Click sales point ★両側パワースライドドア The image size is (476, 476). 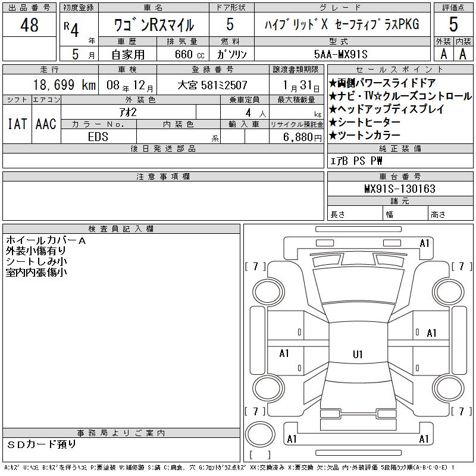pyautogui.click(x=382, y=83)
